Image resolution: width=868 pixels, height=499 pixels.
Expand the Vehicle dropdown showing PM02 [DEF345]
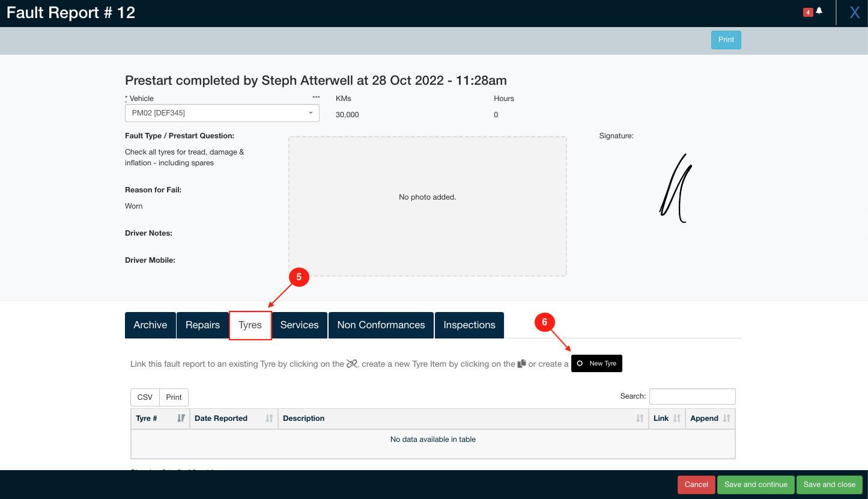click(311, 112)
